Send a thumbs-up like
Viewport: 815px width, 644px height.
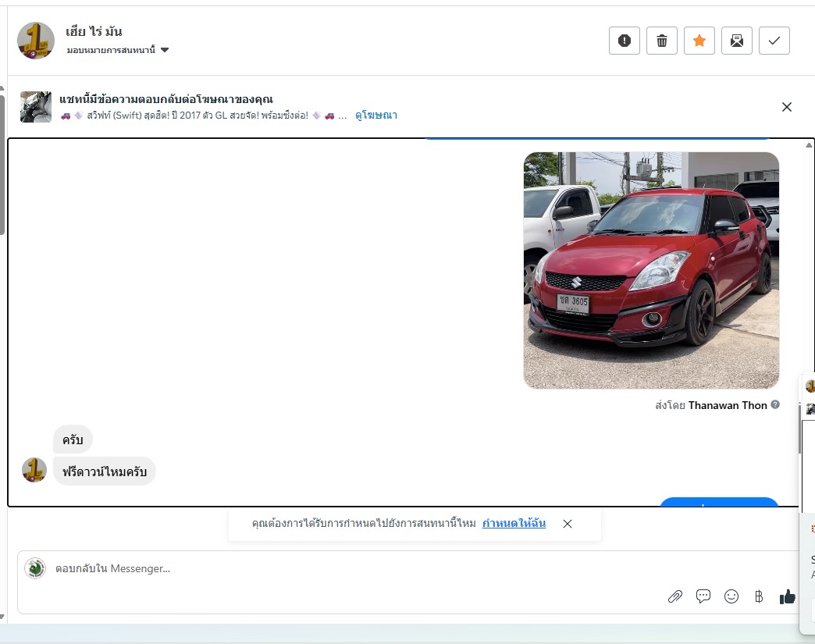(788, 596)
